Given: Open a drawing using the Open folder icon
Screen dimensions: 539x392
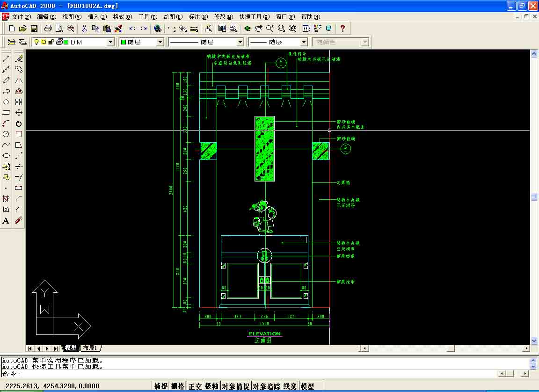Looking at the screenshot, I should [22, 29].
